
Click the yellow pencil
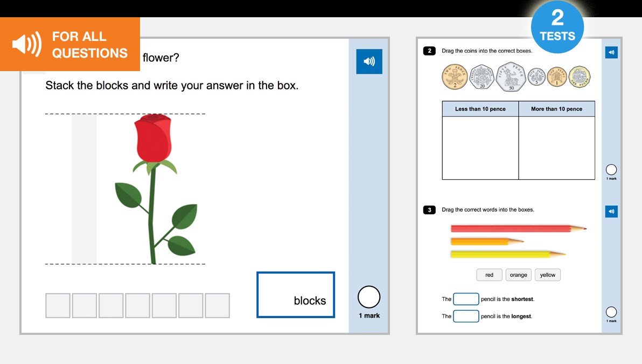(508, 254)
